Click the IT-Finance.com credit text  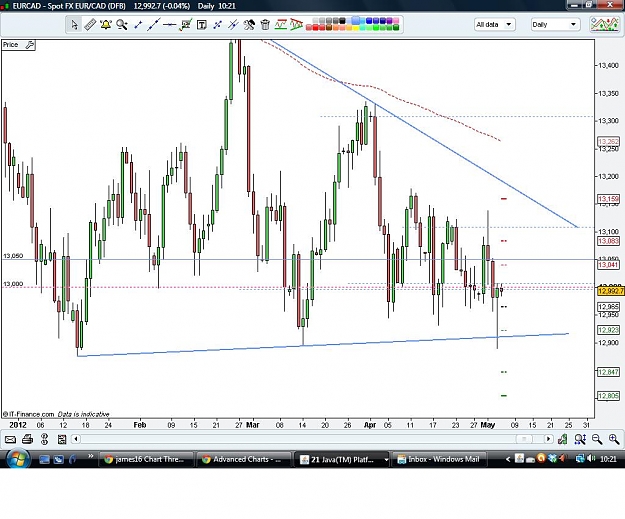tap(28, 414)
